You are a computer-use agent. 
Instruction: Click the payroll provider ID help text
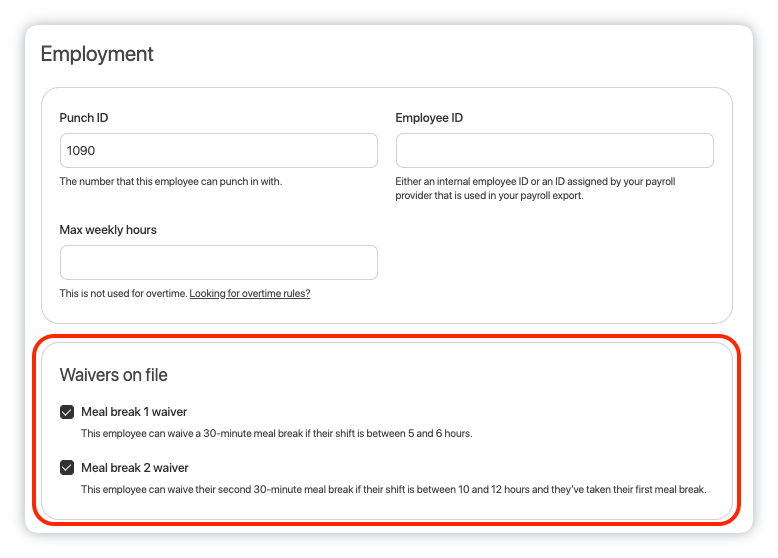(535, 188)
